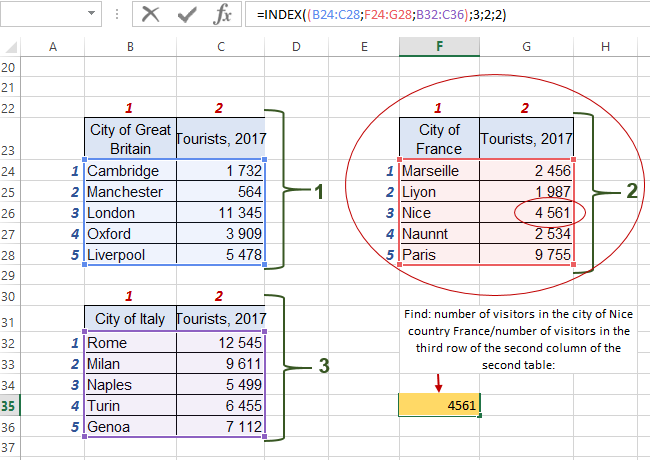Screen dimensions: 650x460
Task: Select column F header
Action: pos(438,47)
